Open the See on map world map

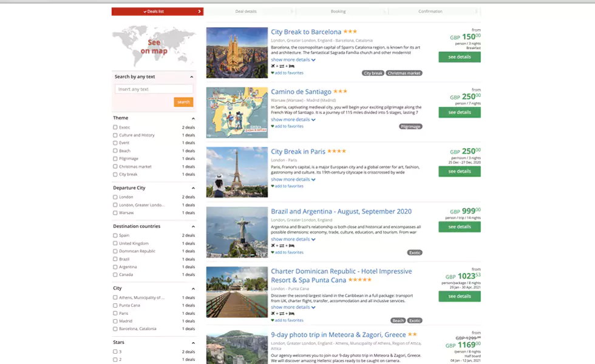[154, 47]
